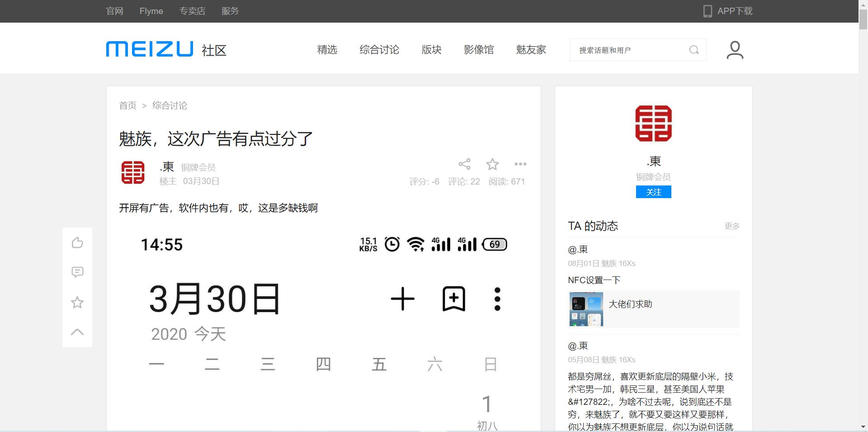Open 首页 breadcrumb link
The image size is (868, 432).
(x=127, y=105)
